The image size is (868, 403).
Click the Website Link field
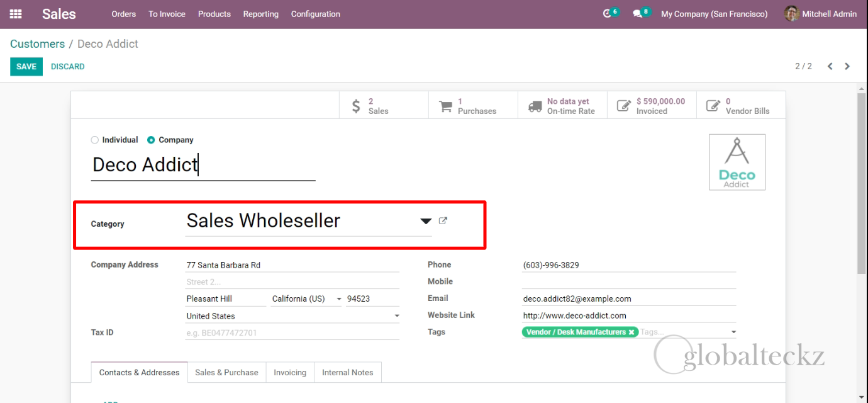click(x=629, y=315)
